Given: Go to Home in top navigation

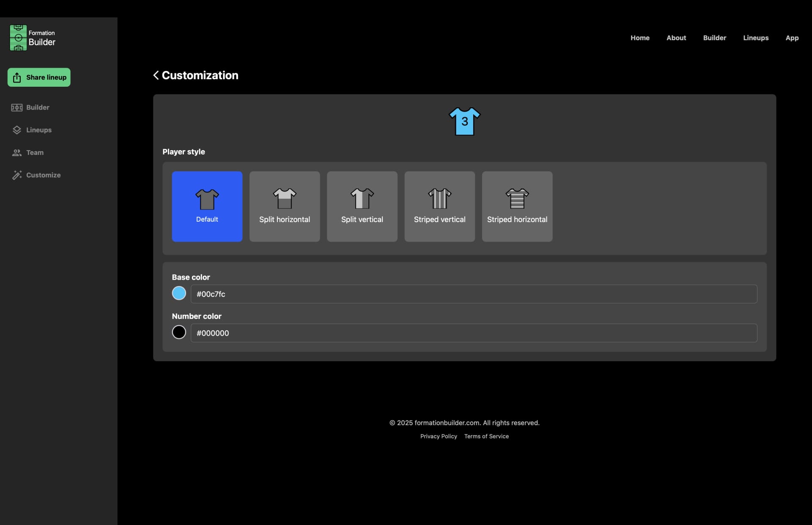Looking at the screenshot, I should tap(640, 38).
